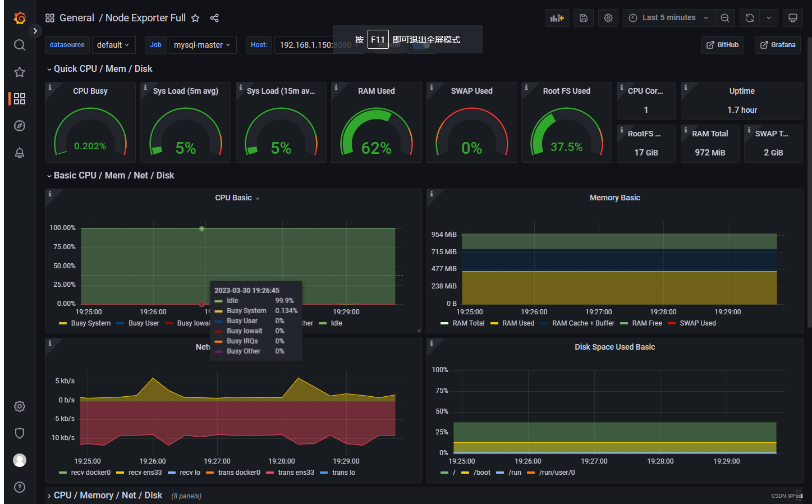The image size is (812, 504).
Task: Star the Node Exporter Full dashboard
Action: [x=195, y=18]
